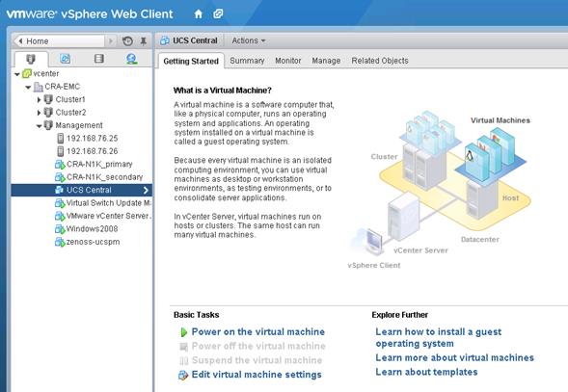Click the datacenter diagram illustration
Viewport: 568px width, 392px height.
[440, 190]
